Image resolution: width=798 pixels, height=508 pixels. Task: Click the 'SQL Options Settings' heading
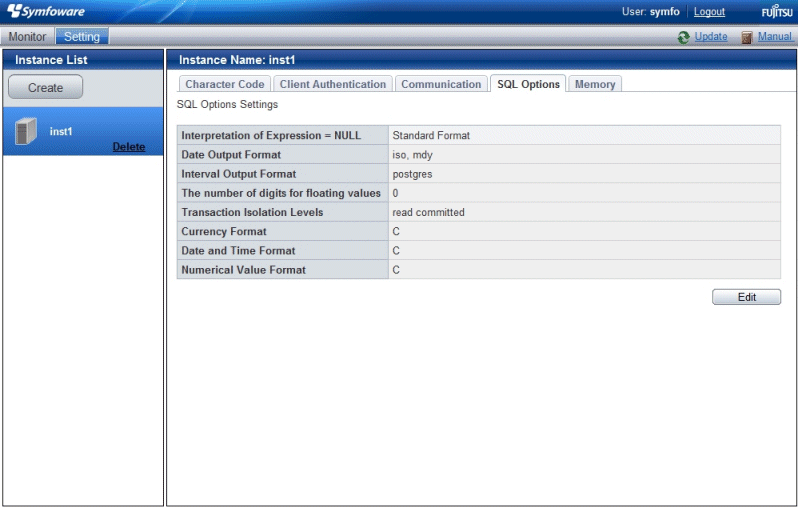click(227, 104)
